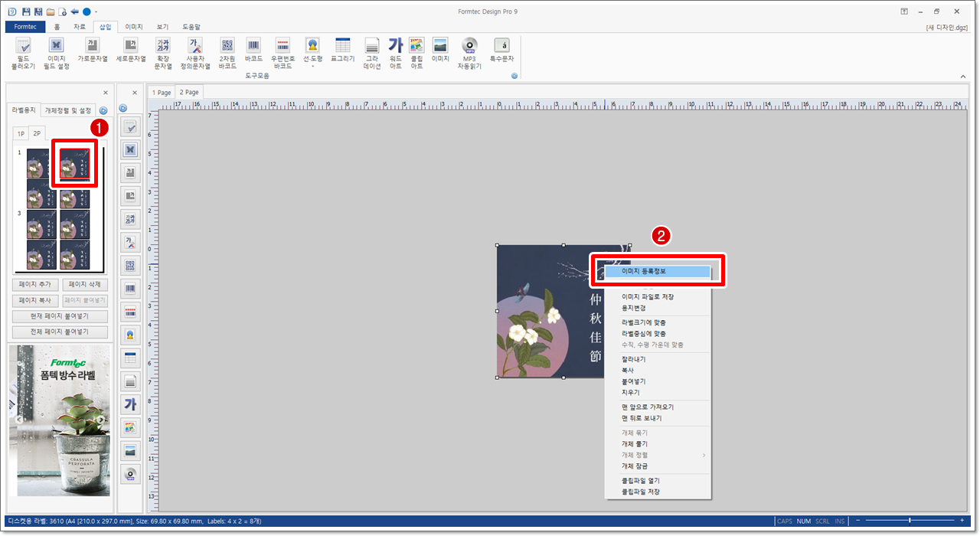980x536 pixels.
Task: Select the 1P label sheet tab
Action: [21, 133]
